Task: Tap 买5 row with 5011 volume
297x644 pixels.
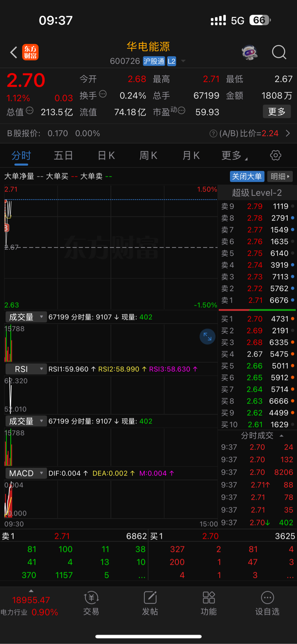Action: coord(257,366)
